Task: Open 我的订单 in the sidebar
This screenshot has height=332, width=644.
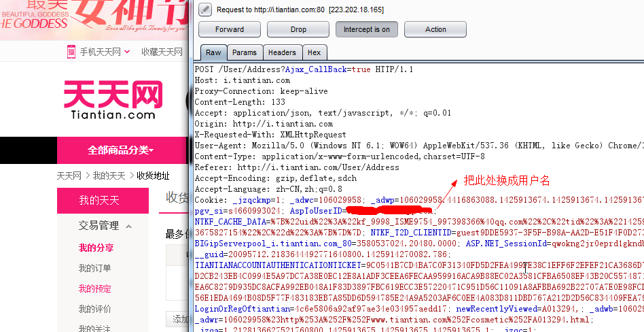Action: click(95, 268)
